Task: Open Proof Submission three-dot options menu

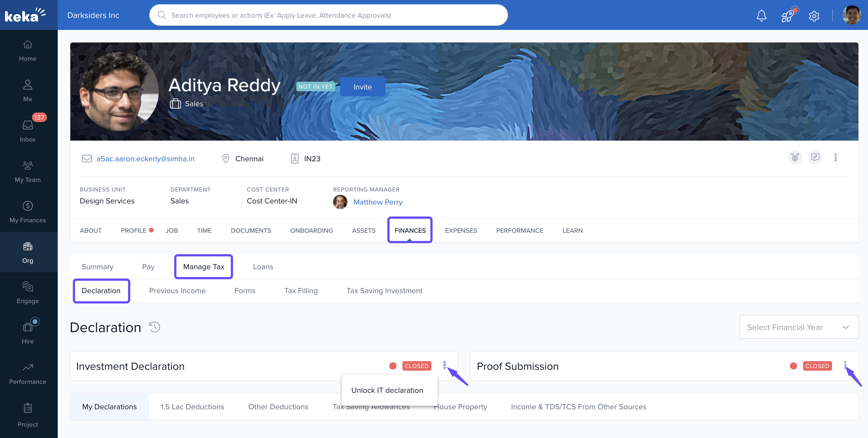Action: (x=845, y=365)
